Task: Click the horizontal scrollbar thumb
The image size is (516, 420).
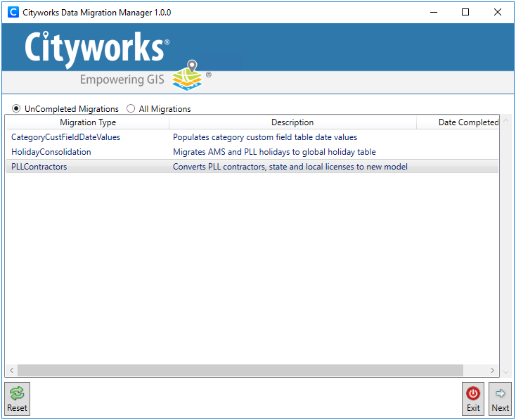Action: click(x=239, y=370)
